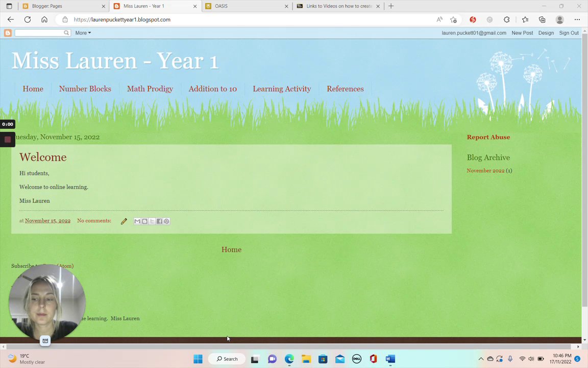Click Sign Out link
This screenshot has width=588, height=368.
point(569,33)
